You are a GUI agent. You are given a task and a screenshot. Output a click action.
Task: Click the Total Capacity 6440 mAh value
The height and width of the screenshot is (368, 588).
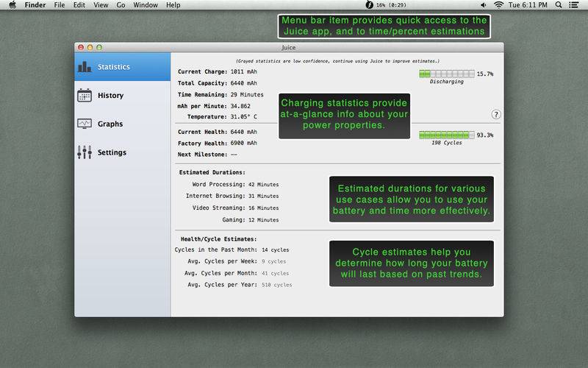pyautogui.click(x=244, y=83)
